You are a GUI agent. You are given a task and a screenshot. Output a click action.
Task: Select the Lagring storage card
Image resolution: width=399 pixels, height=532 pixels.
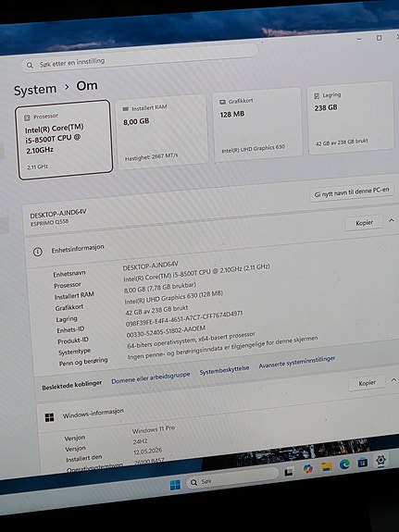coord(351,118)
